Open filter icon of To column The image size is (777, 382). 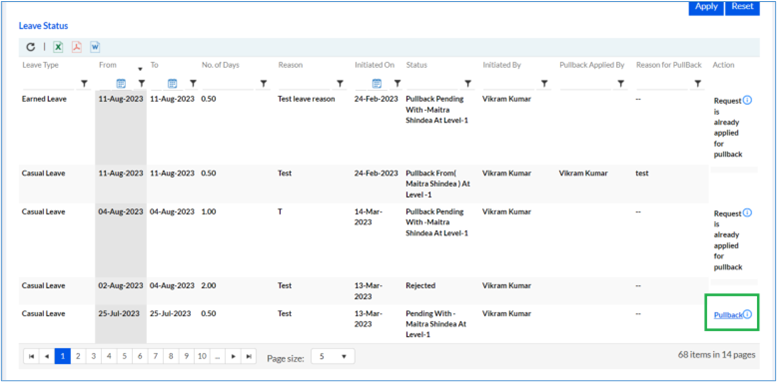point(193,83)
